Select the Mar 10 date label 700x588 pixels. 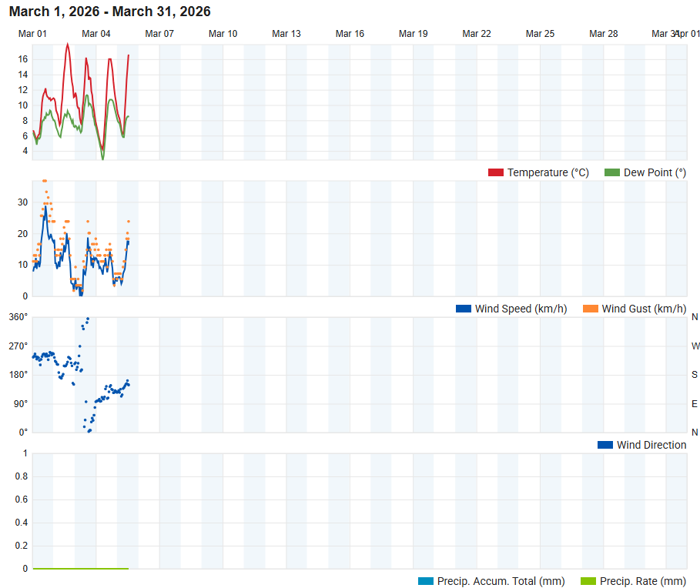tap(223, 34)
